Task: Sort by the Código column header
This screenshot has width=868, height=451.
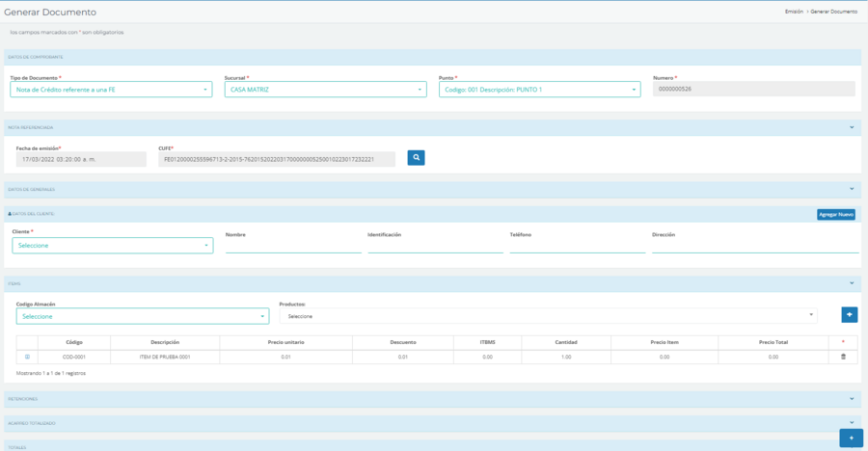Action: [74, 342]
